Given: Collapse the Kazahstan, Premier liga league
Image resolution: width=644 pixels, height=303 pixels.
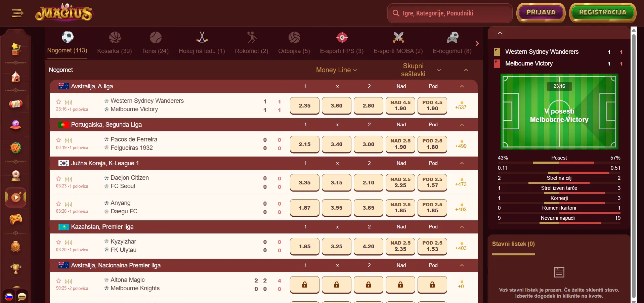Looking at the screenshot, I should coord(462,227).
